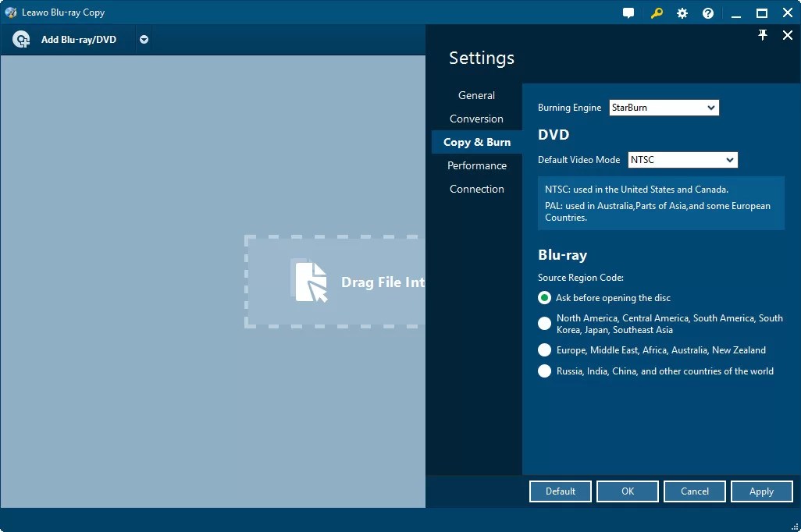The width and height of the screenshot is (801, 532).
Task: Click the Default button
Action: coord(561,491)
